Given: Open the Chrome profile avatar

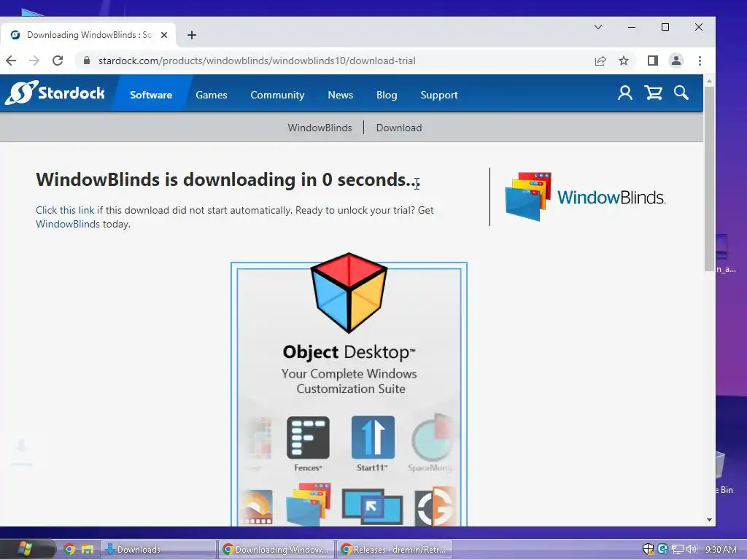Looking at the screenshot, I should [676, 61].
